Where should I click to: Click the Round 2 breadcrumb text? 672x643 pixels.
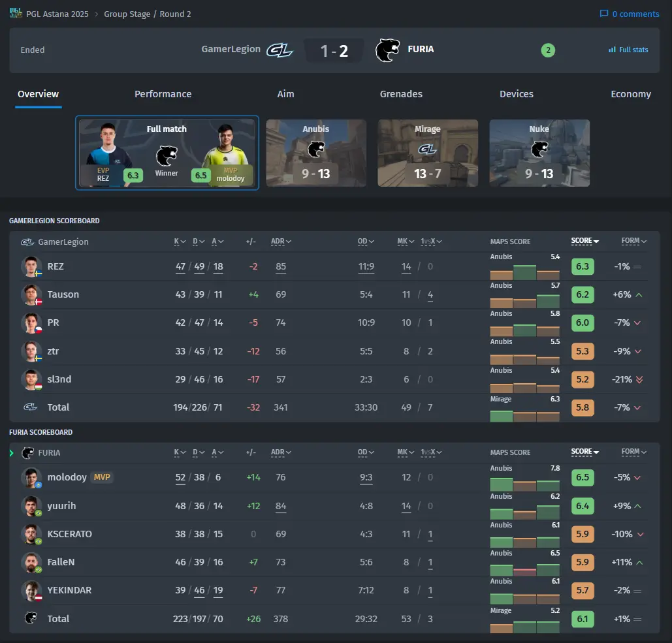click(175, 14)
